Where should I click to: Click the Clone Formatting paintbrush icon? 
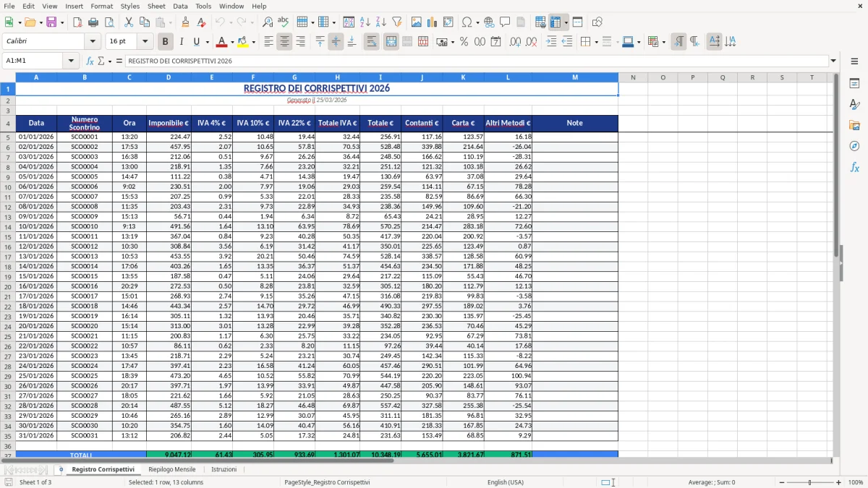186,22
